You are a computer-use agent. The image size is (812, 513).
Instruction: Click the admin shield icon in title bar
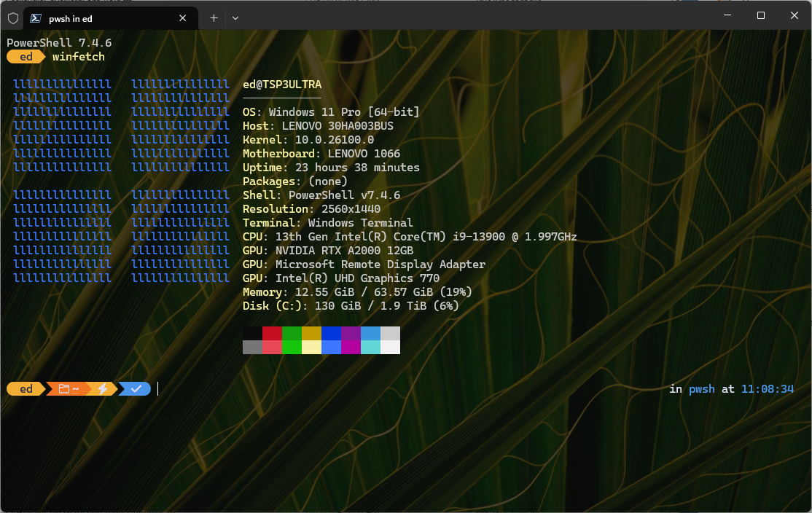click(13, 18)
